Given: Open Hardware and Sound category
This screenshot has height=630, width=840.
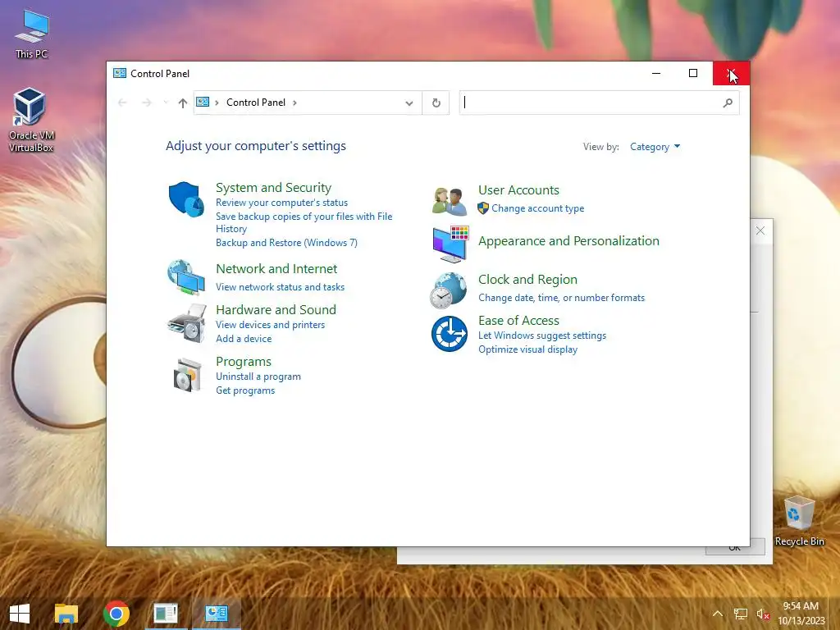Looking at the screenshot, I should pyautogui.click(x=276, y=309).
